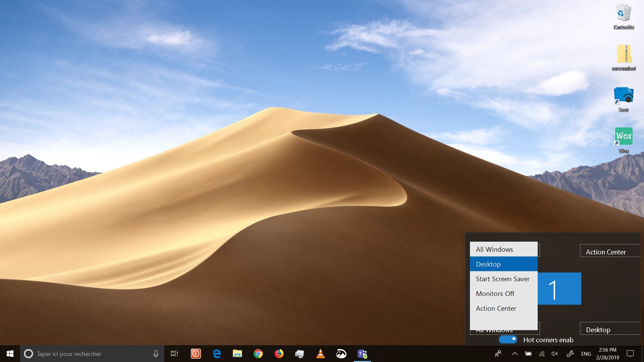644x362 pixels.
Task: Click the ENG input language indicator
Action: [x=586, y=354]
